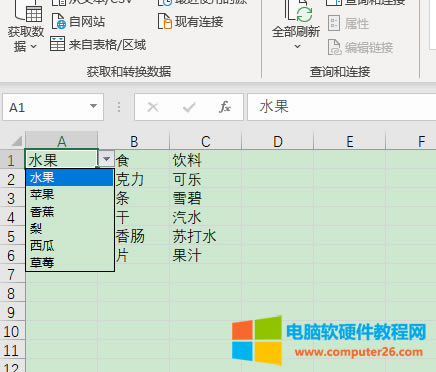Choose 水果 in the dropdown list
Image resolution: width=436 pixels, height=372 pixels.
(x=70, y=177)
